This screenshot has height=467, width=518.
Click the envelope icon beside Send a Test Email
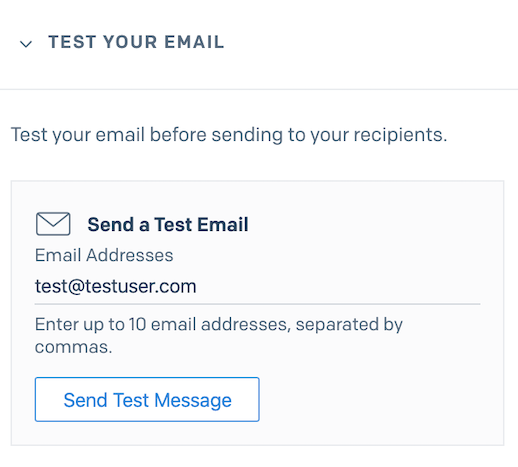[x=53, y=224]
